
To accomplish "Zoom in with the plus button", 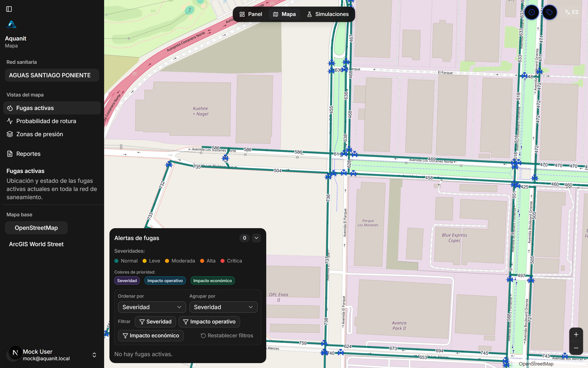I will (x=576, y=334).
